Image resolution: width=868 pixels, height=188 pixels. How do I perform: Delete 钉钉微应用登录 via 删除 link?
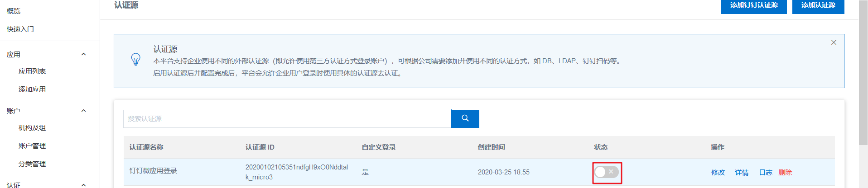[x=785, y=172]
